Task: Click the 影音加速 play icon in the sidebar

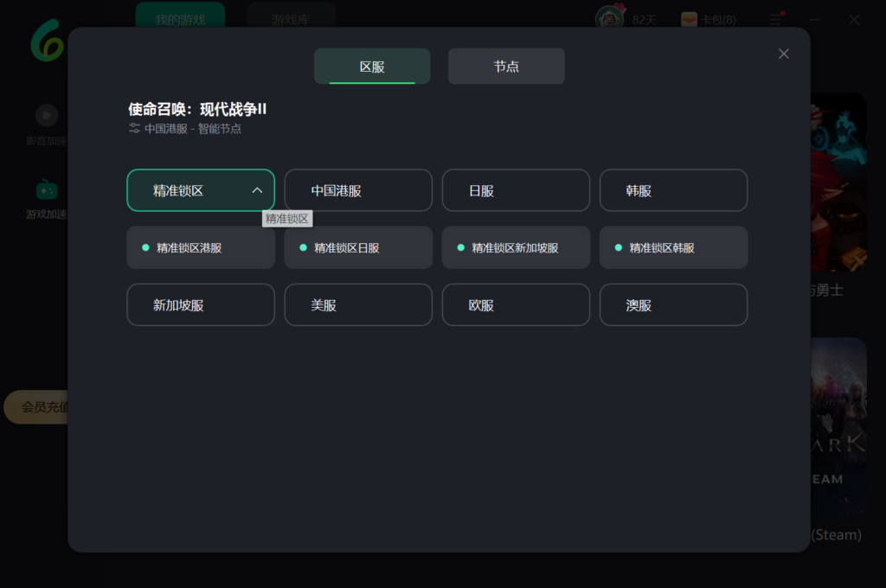Action: pos(47,115)
